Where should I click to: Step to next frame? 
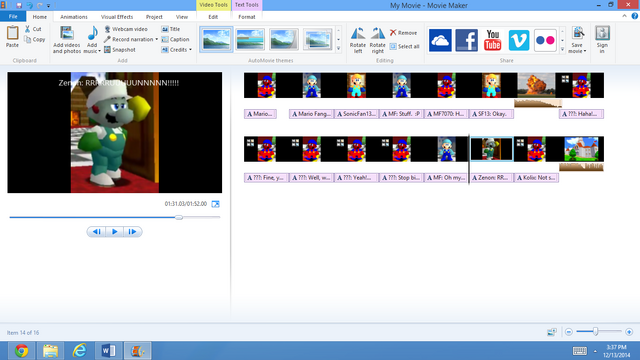(132, 232)
